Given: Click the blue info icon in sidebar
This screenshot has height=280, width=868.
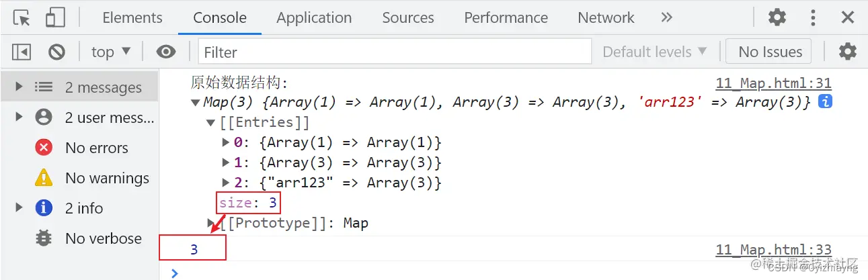Looking at the screenshot, I should click(x=44, y=208).
